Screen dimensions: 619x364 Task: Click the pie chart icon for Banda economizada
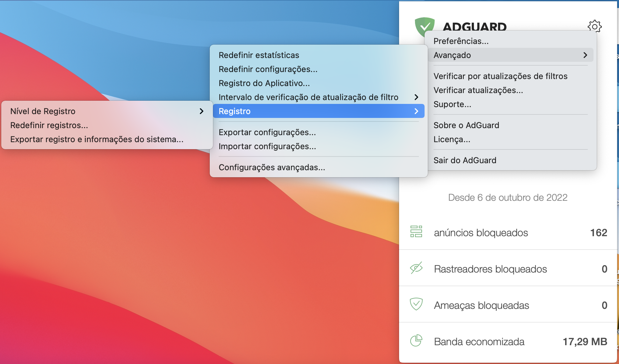[416, 340]
